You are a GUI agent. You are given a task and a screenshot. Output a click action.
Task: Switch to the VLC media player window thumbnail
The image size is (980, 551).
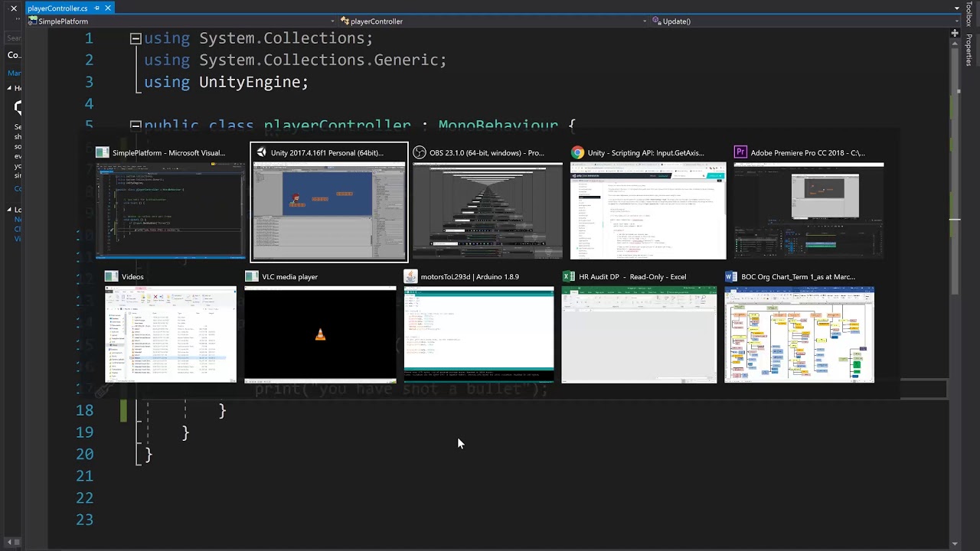tap(320, 334)
